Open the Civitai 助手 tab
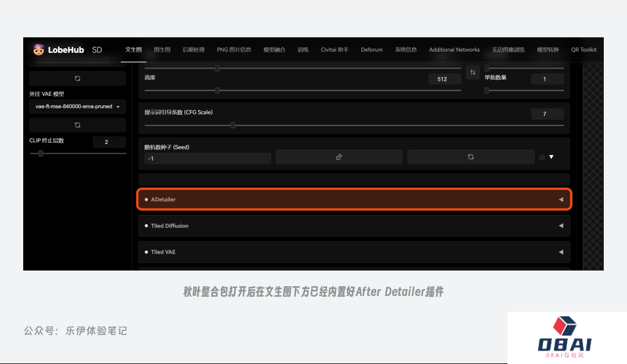627x364 pixels. (x=334, y=50)
